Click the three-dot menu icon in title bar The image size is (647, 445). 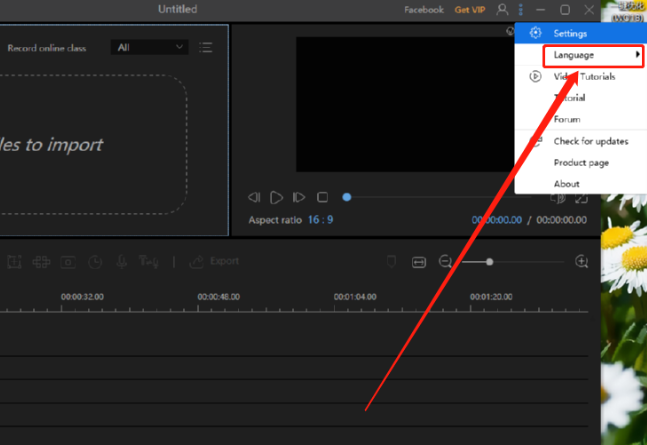point(521,9)
